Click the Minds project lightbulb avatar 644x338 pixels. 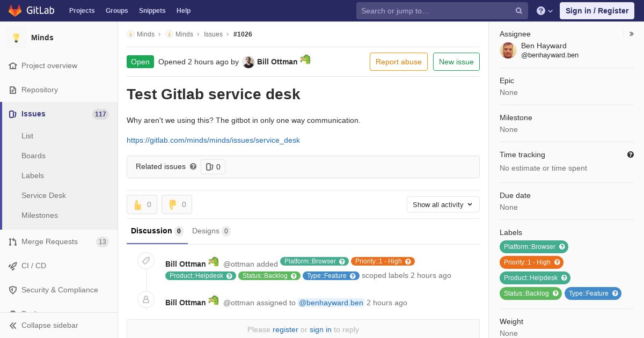pyautogui.click(x=16, y=38)
